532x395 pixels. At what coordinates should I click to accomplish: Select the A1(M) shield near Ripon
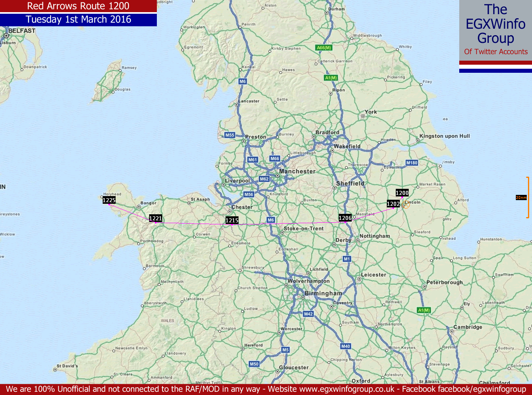[x=331, y=78]
